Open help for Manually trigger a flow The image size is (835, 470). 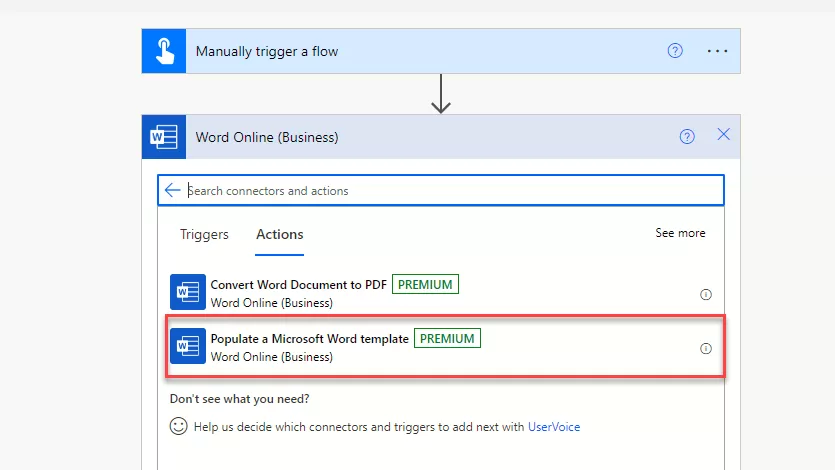675,51
